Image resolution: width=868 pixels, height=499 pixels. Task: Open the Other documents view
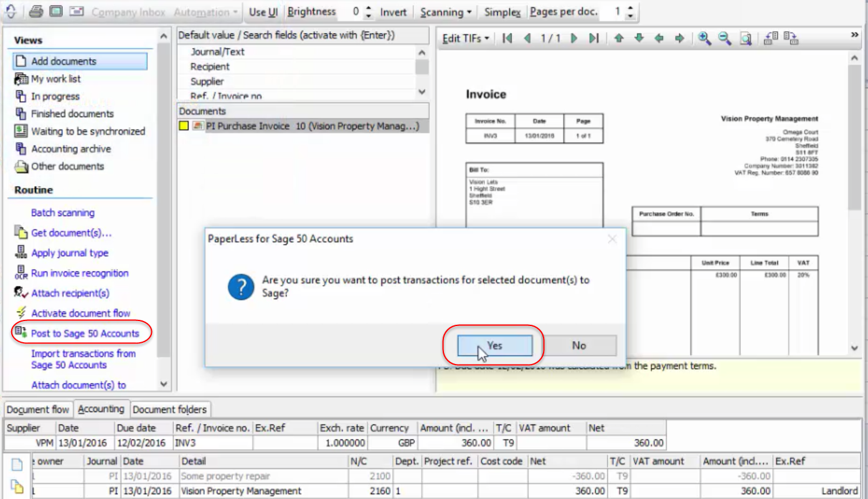pyautogui.click(x=67, y=166)
